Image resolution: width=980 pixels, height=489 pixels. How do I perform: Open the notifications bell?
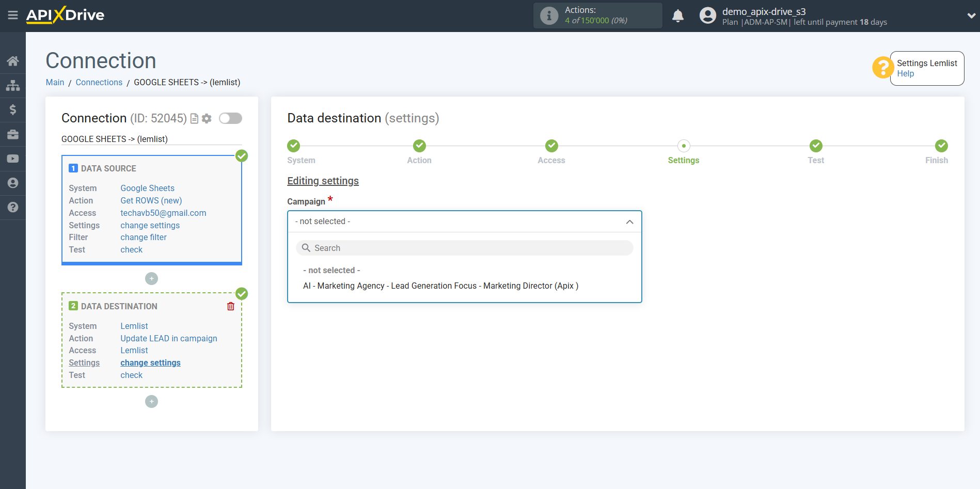tap(678, 16)
